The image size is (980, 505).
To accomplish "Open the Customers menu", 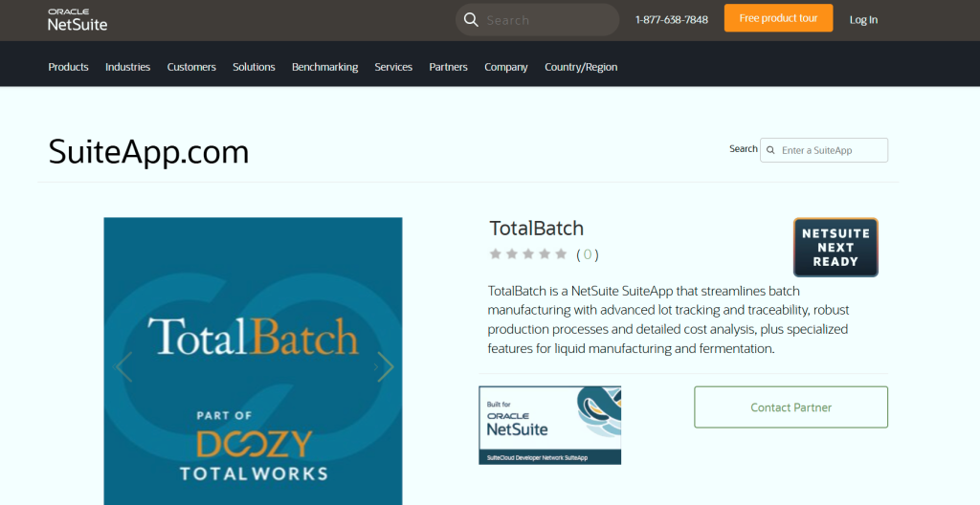I will 191,67.
